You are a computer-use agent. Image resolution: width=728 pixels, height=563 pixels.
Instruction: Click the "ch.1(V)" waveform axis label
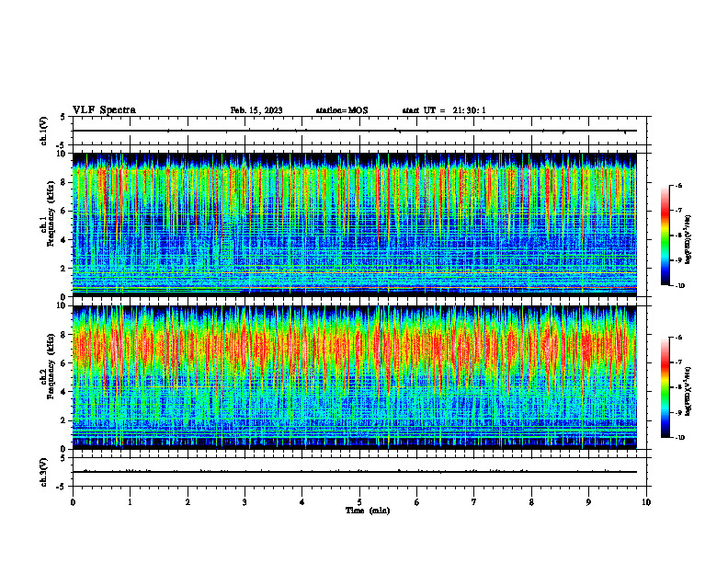pyautogui.click(x=44, y=131)
